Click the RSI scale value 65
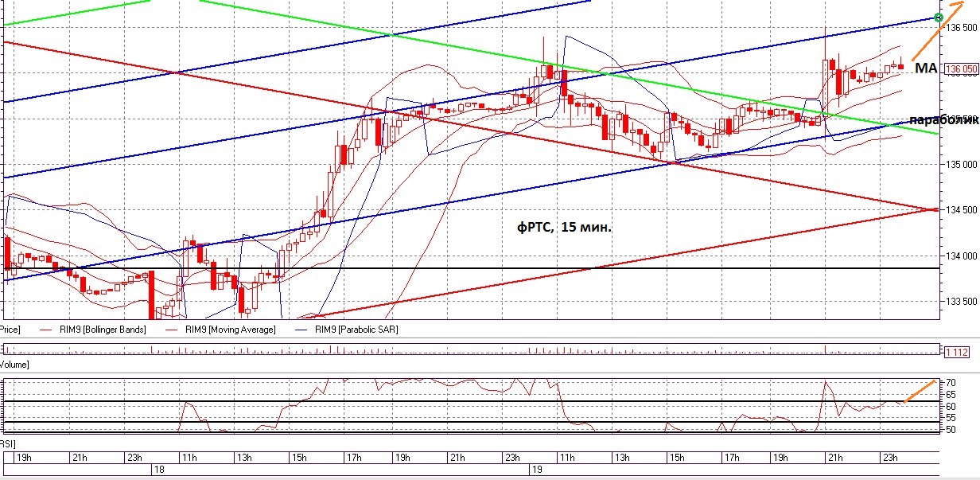Image resolution: width=980 pixels, height=480 pixels. 951,394
